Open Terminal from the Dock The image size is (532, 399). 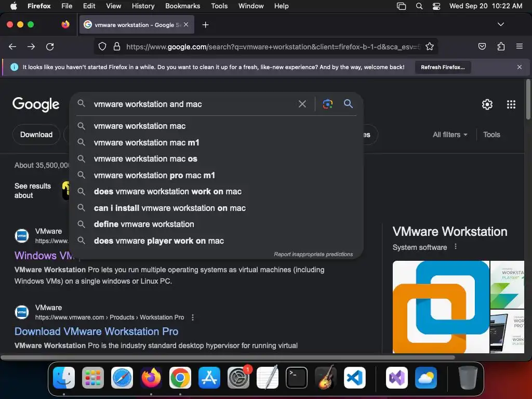pyautogui.click(x=297, y=378)
